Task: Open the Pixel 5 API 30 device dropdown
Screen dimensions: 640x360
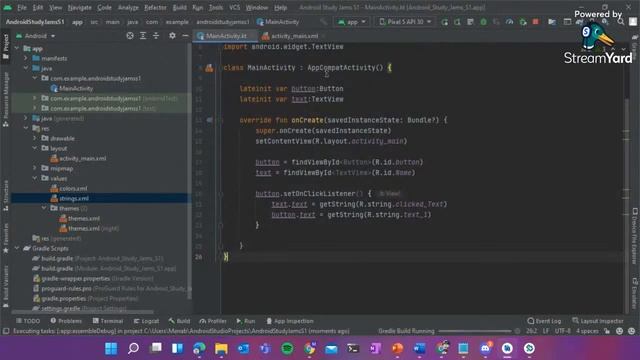Action: (x=405, y=22)
